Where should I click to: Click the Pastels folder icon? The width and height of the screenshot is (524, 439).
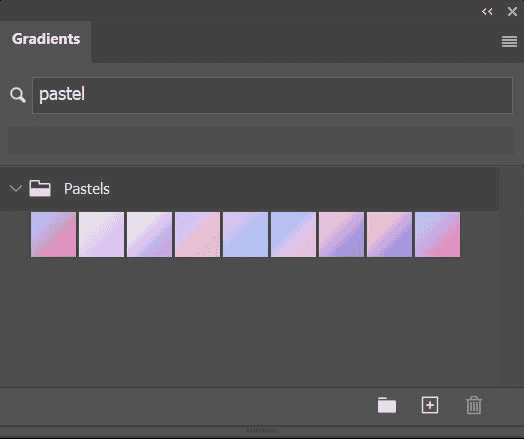click(x=40, y=188)
